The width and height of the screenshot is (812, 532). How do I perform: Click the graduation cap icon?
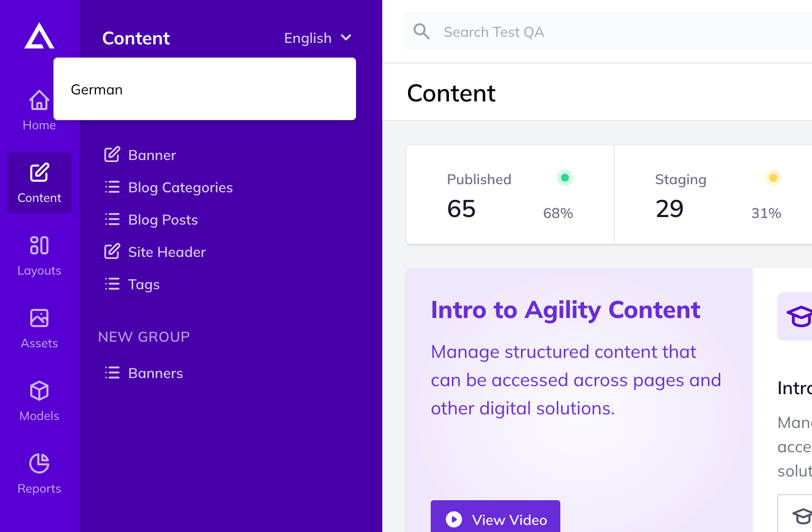[799, 316]
